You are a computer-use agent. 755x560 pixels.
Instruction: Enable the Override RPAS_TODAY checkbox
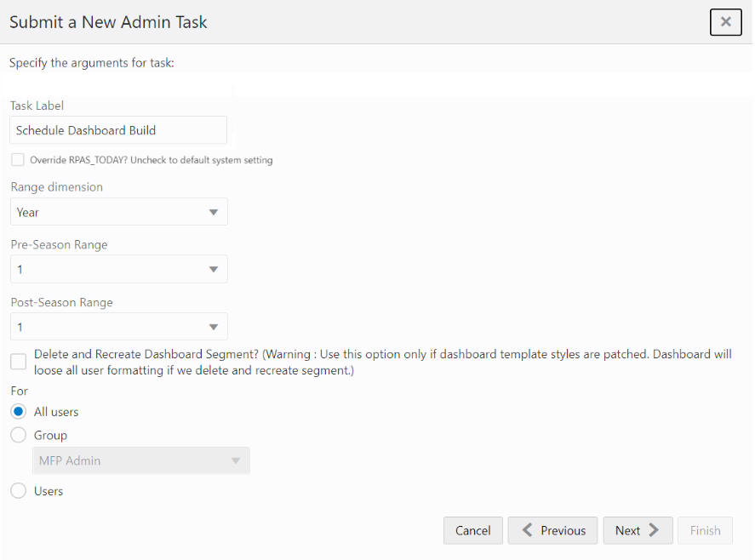point(18,160)
